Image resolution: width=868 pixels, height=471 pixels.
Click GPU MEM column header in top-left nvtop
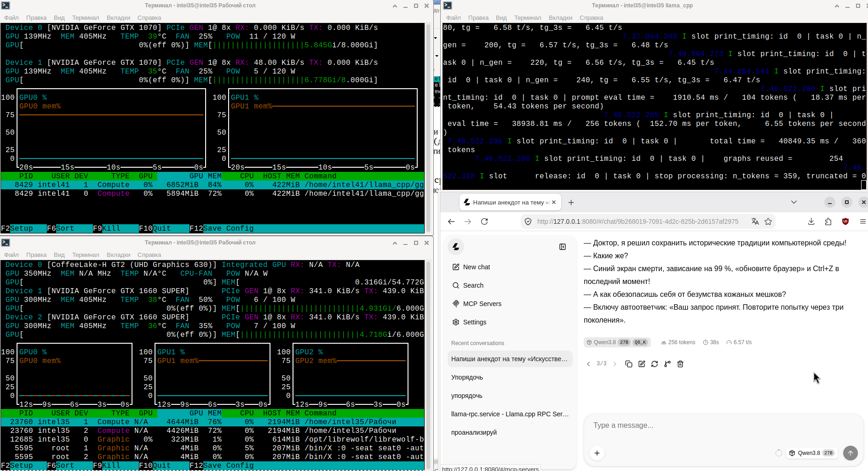click(x=205, y=176)
